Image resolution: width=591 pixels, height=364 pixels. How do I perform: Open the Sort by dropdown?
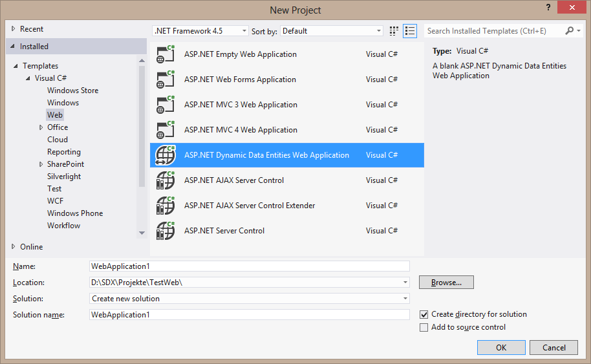tap(332, 31)
